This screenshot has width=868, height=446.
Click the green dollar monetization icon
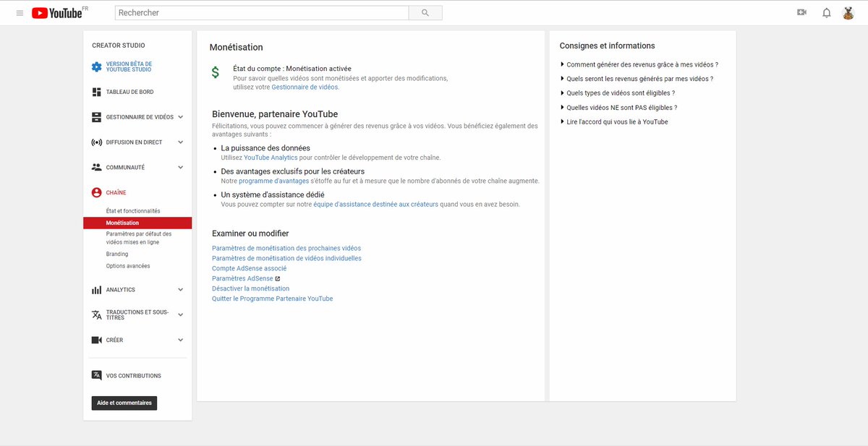pos(215,72)
